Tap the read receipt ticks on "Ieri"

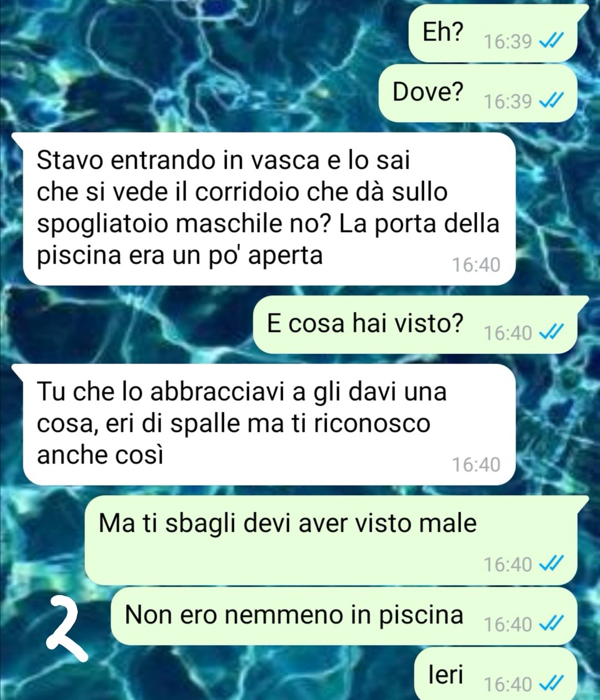click(552, 684)
